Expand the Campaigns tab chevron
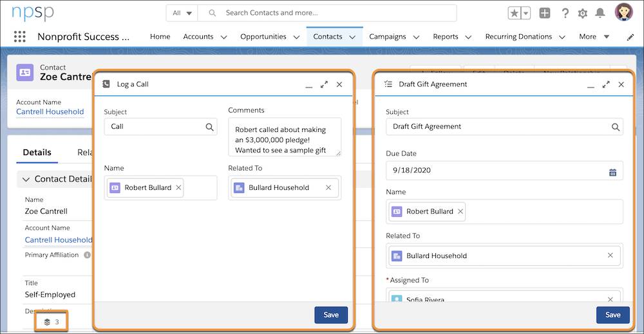The image size is (644, 334). pos(416,37)
